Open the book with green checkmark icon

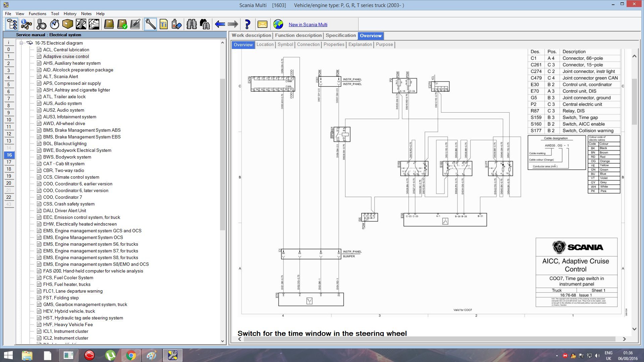click(x=122, y=24)
